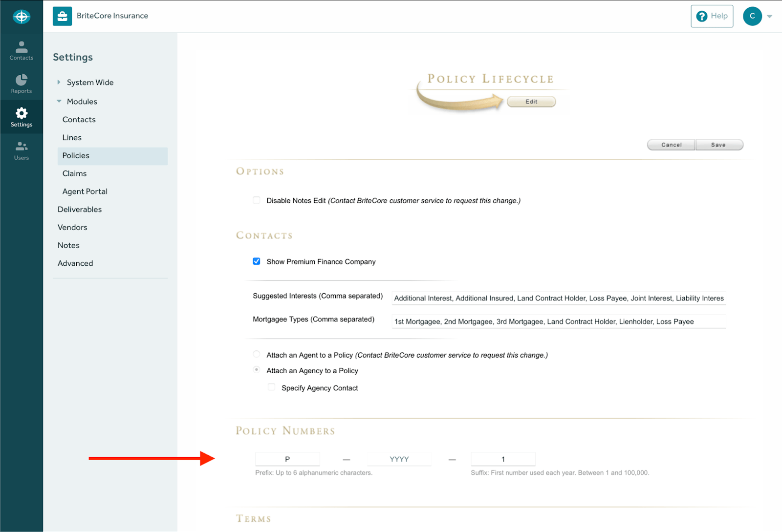Click the Policy Lifecycle Edit button
This screenshot has width=782, height=532.
click(x=531, y=102)
